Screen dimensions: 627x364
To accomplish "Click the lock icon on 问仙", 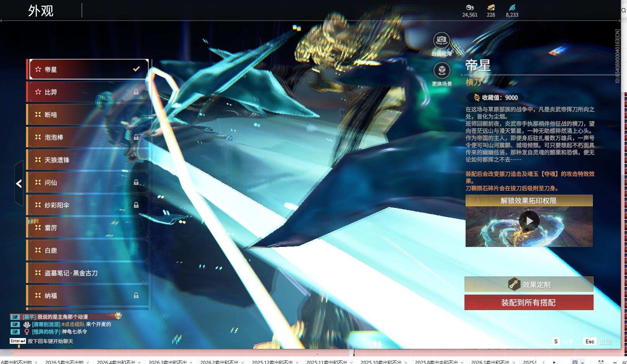I will click(x=136, y=183).
